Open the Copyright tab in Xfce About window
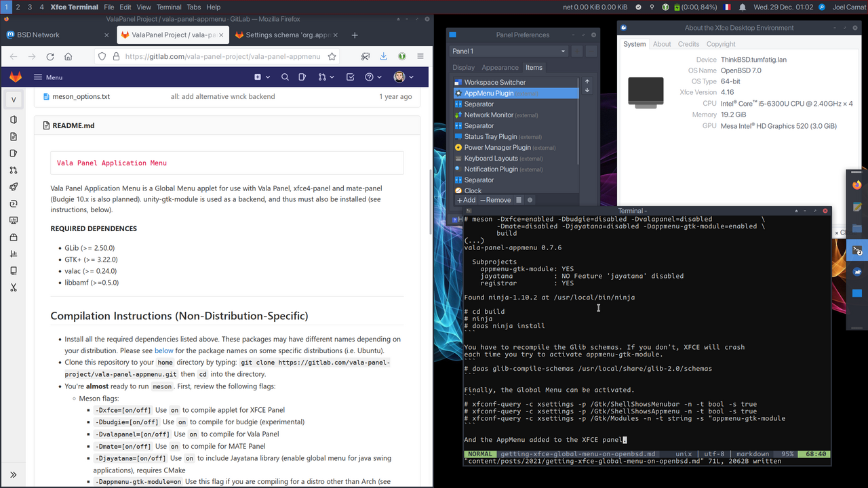This screenshot has width=868, height=488. click(x=721, y=44)
